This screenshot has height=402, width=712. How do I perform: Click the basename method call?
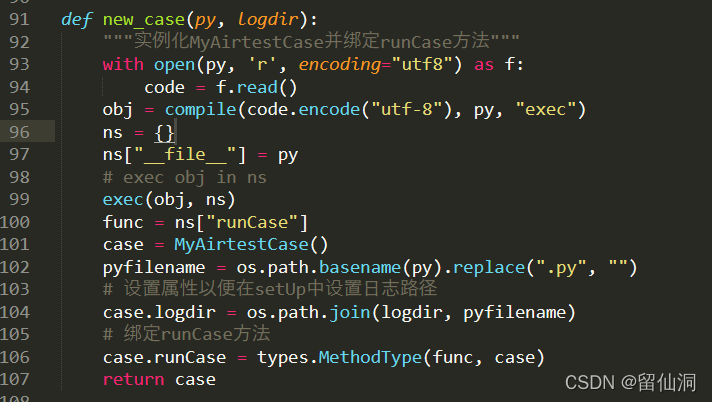point(360,267)
